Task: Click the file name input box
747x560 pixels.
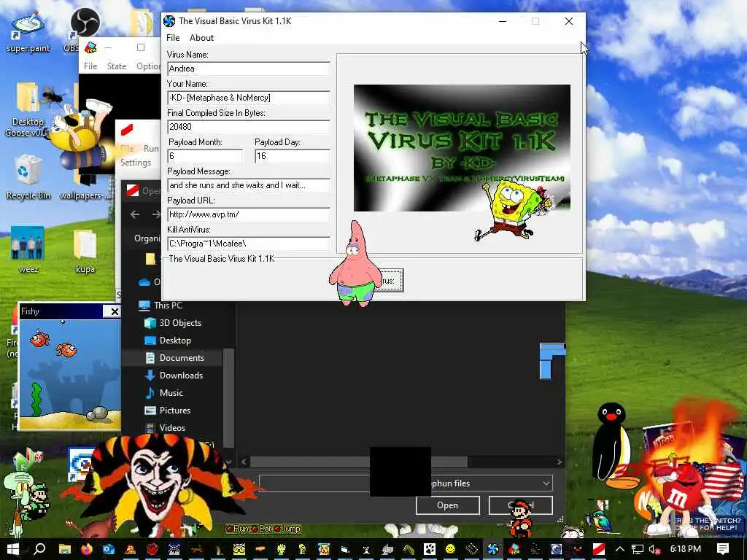Action: 314,483
